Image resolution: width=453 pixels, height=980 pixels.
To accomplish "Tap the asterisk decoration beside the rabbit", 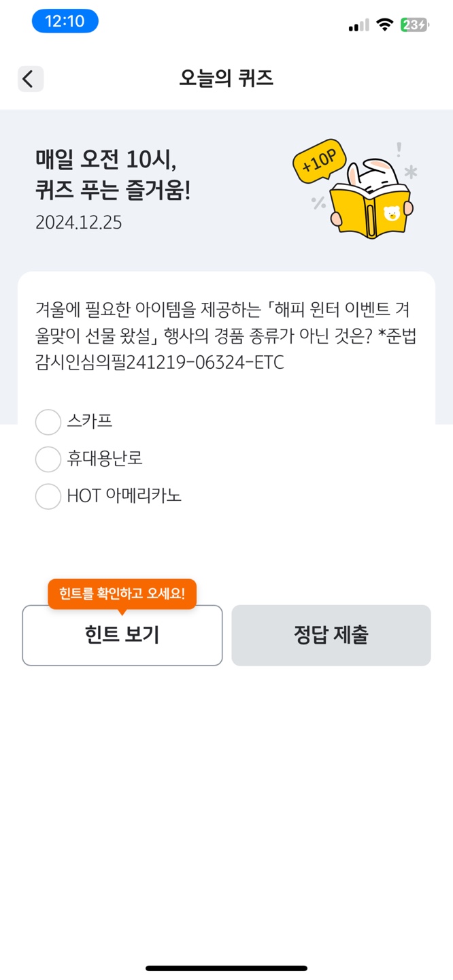I will point(410,172).
